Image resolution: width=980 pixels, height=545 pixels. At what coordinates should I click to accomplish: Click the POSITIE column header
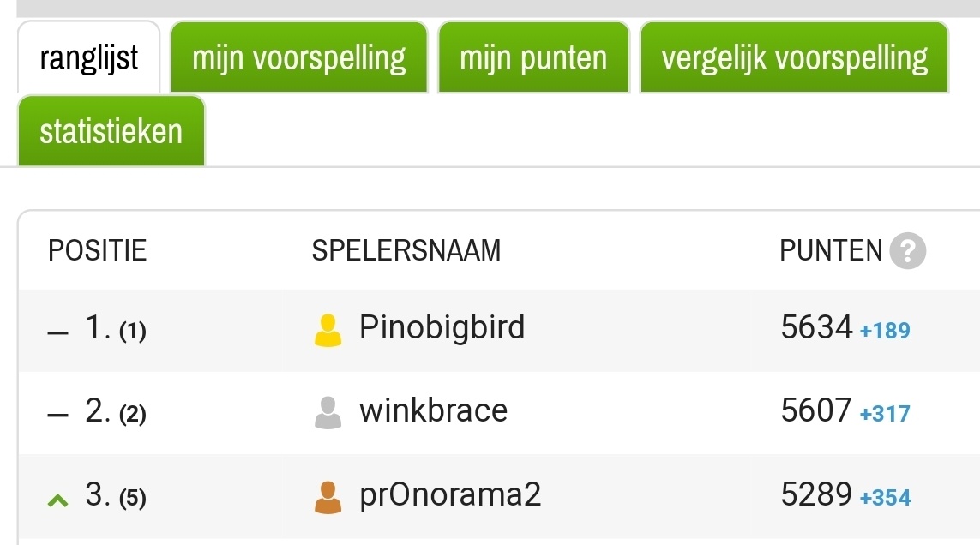(x=98, y=251)
